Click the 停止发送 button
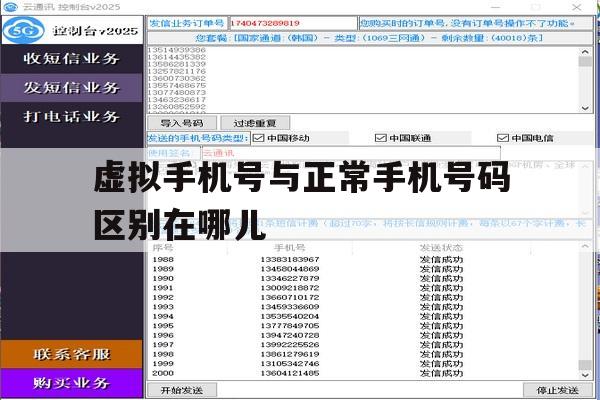 click(558, 390)
